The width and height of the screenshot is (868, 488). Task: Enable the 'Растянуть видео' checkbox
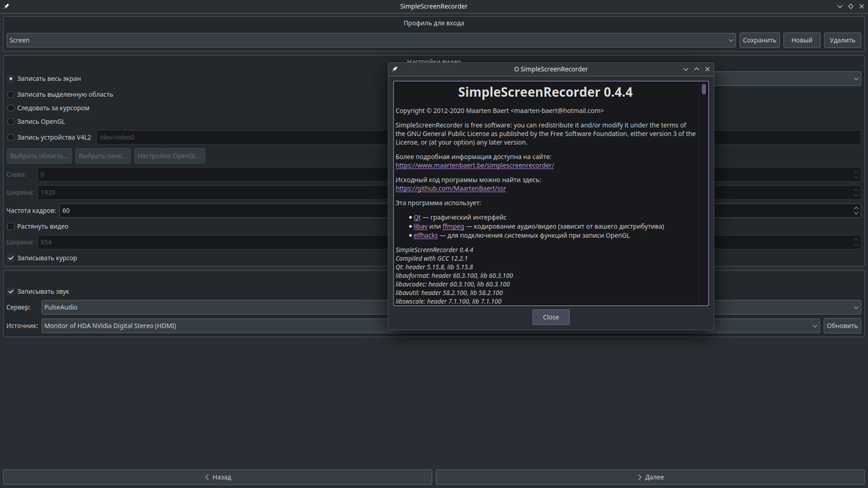(11, 226)
